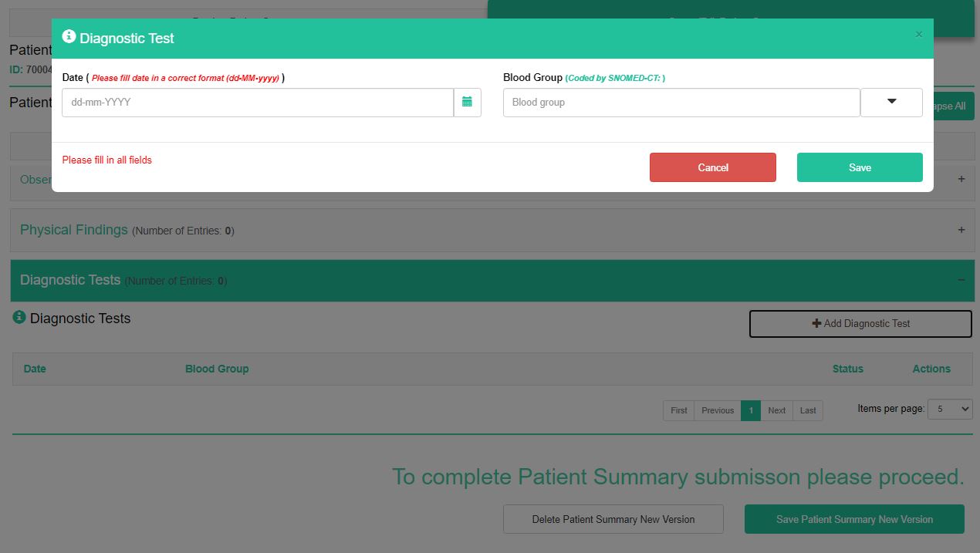
Task: Open the Items per page dropdown
Action: [949, 409]
